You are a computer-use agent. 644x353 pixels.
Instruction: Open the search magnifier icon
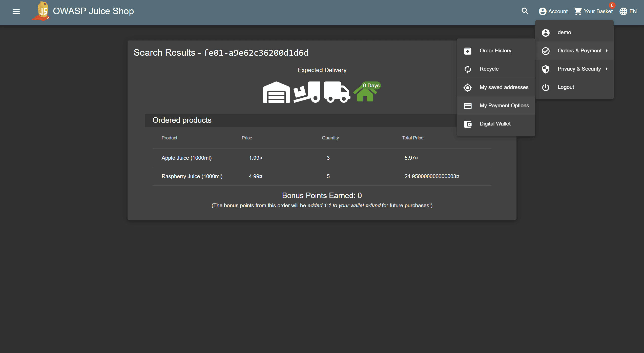coord(525,11)
